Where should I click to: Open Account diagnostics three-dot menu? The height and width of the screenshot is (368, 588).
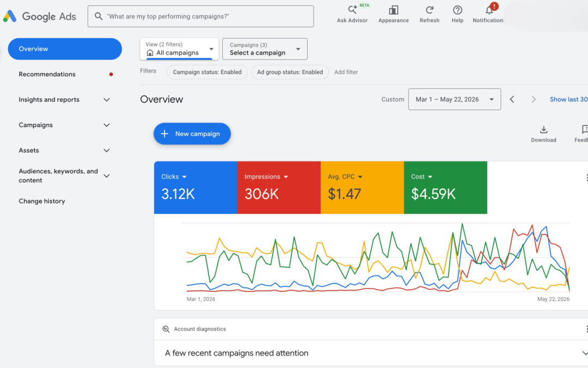pos(586,329)
